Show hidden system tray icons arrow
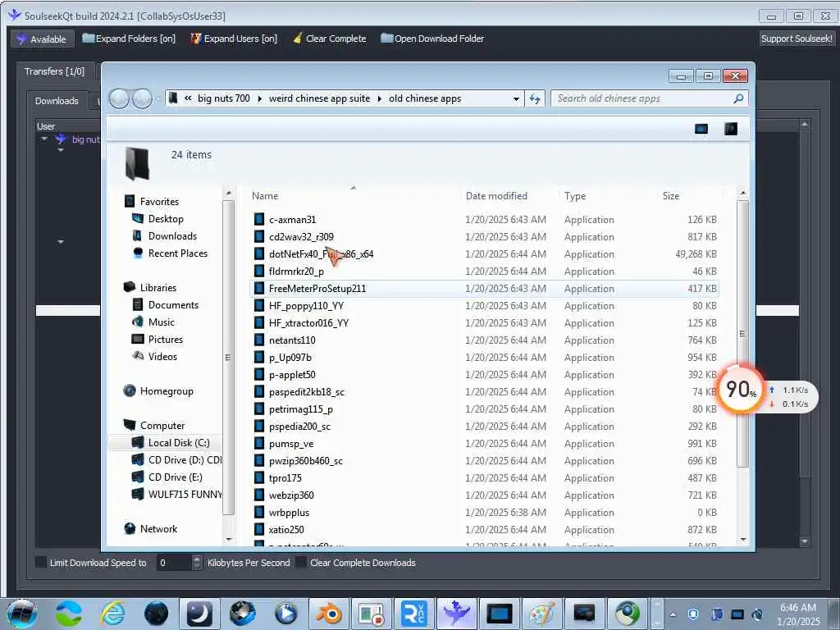Screen dimensions: 840x630 click(x=673, y=614)
